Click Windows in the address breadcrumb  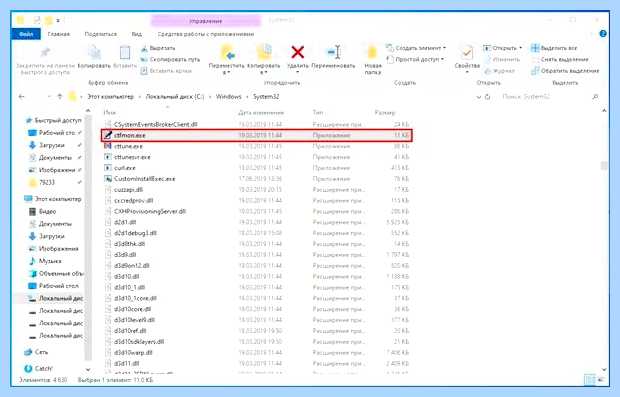(229, 96)
